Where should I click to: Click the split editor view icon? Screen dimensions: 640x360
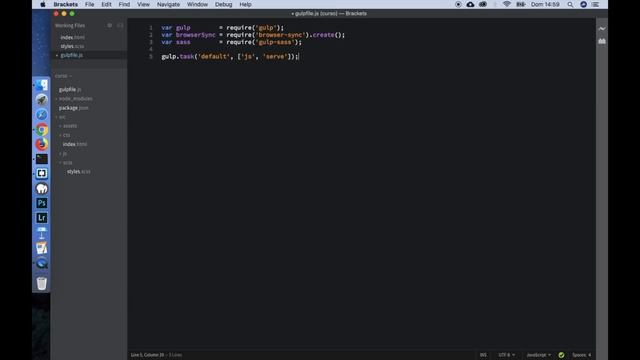point(120,25)
